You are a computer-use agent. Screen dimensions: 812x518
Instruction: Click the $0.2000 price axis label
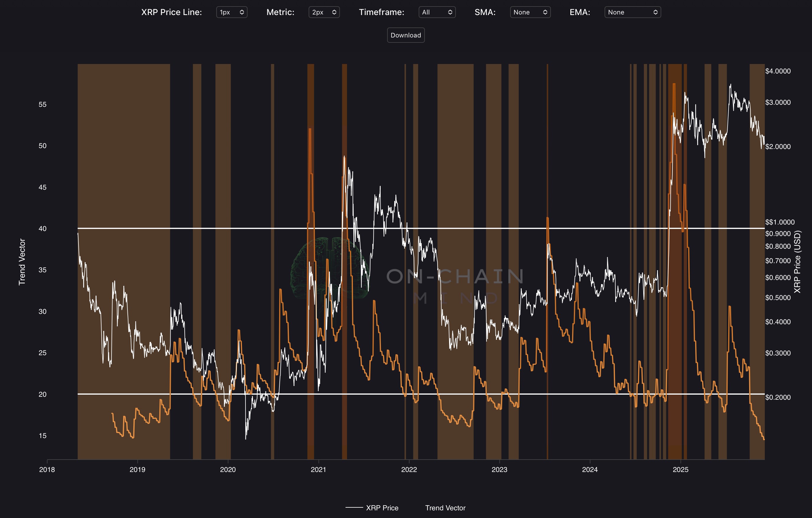[777, 397]
